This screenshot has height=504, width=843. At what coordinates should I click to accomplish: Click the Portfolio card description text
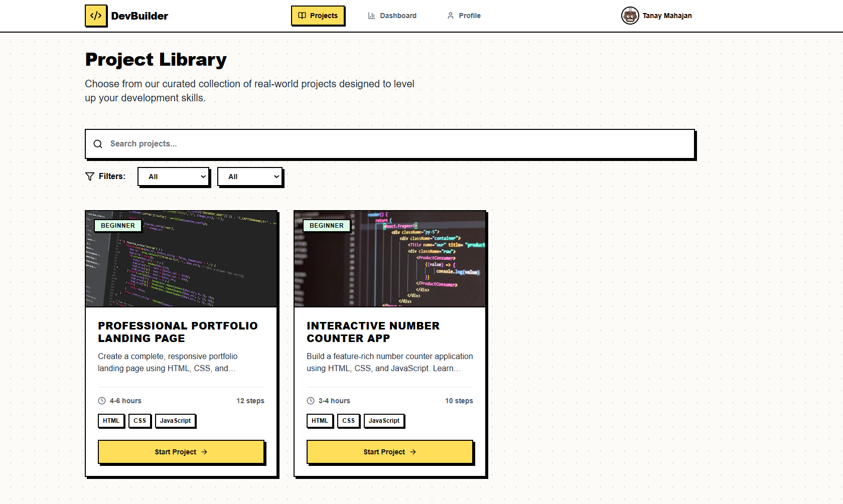click(168, 362)
